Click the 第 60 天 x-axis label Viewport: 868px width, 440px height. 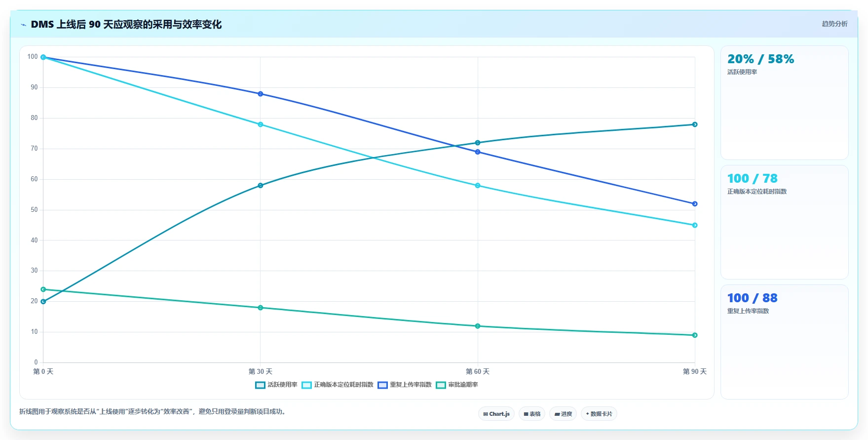coord(478,371)
